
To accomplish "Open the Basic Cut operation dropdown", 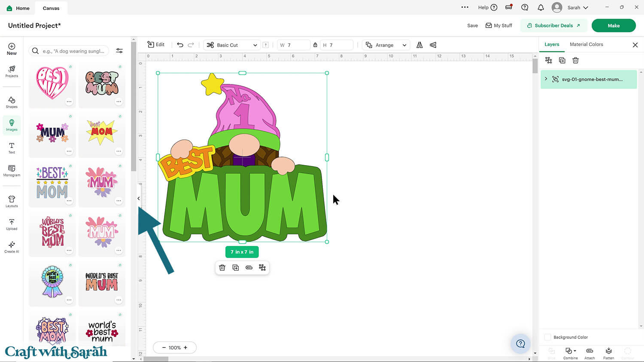I will pyautogui.click(x=232, y=45).
